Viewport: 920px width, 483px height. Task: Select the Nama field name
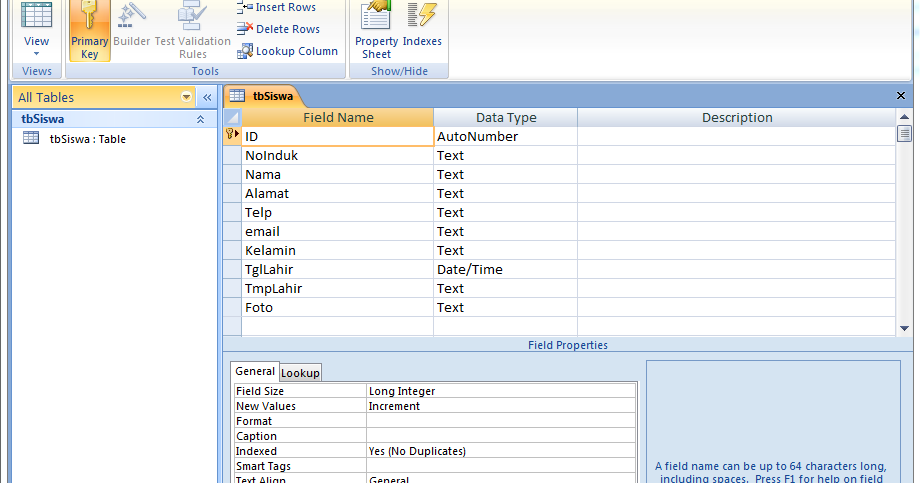(x=337, y=174)
